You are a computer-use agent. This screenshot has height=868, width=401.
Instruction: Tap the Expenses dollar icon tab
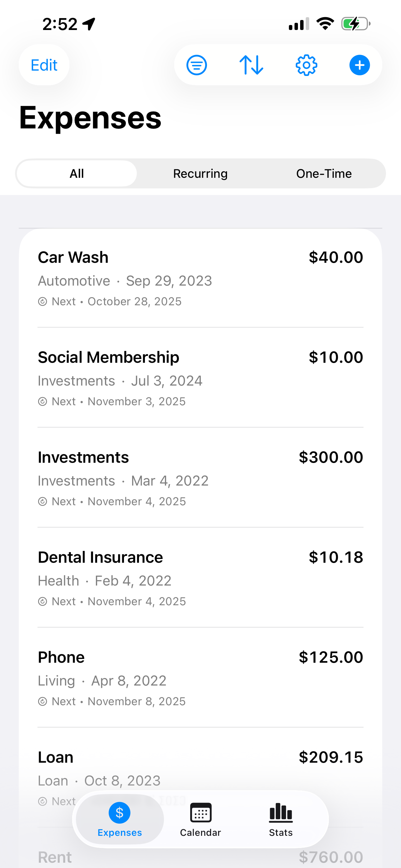click(120, 813)
